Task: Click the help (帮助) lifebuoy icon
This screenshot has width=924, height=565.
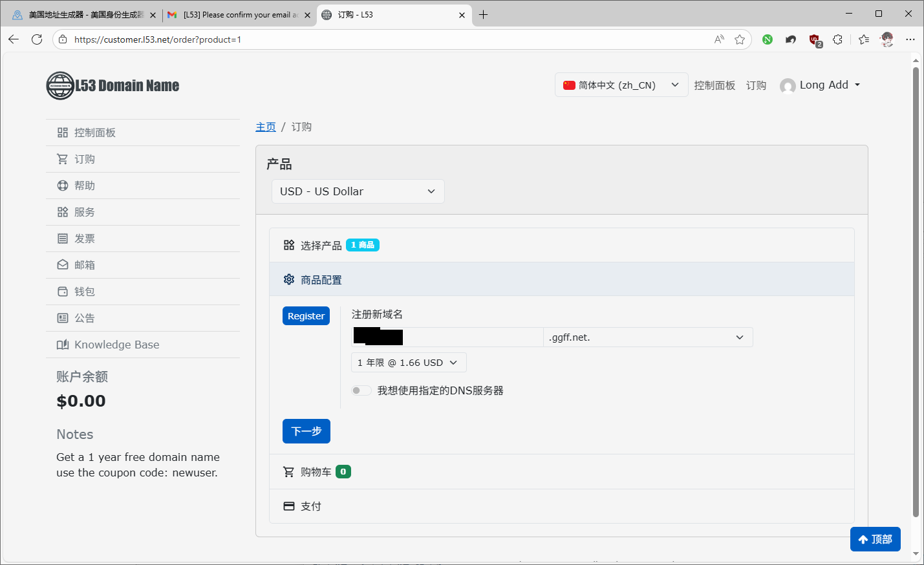Action: 63,186
